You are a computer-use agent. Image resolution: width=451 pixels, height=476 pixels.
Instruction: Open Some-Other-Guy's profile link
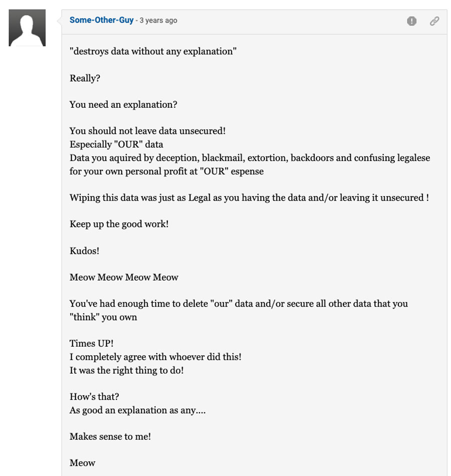coord(101,20)
